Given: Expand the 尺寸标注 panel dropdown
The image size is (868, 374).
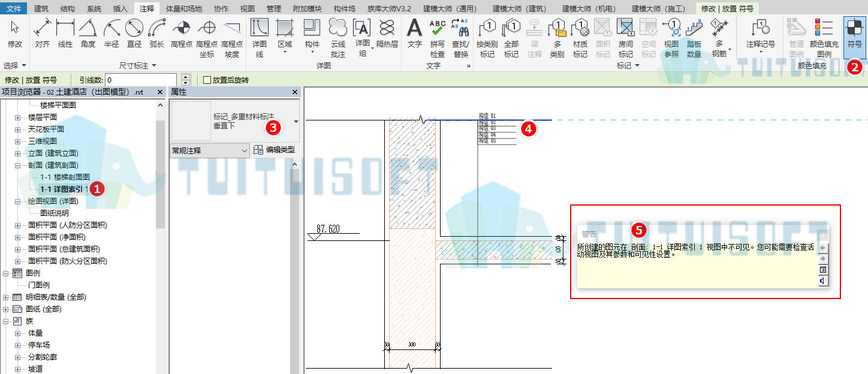Looking at the screenshot, I should 137,65.
